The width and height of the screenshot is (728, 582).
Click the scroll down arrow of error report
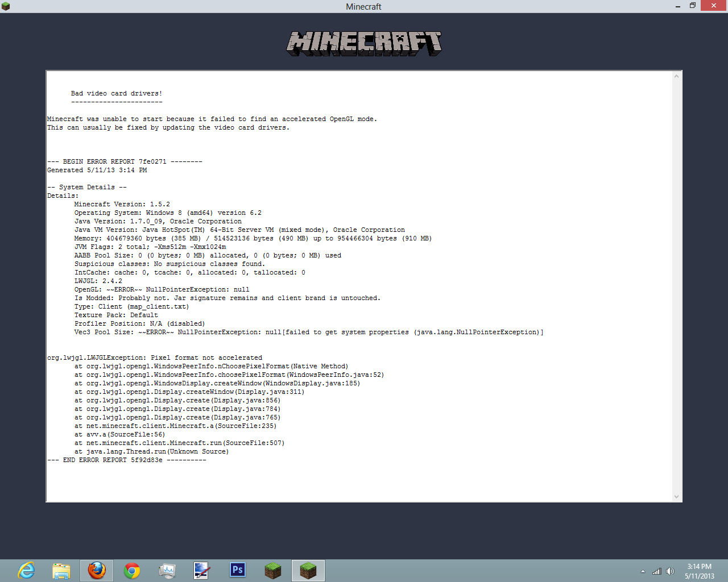pyautogui.click(x=677, y=497)
